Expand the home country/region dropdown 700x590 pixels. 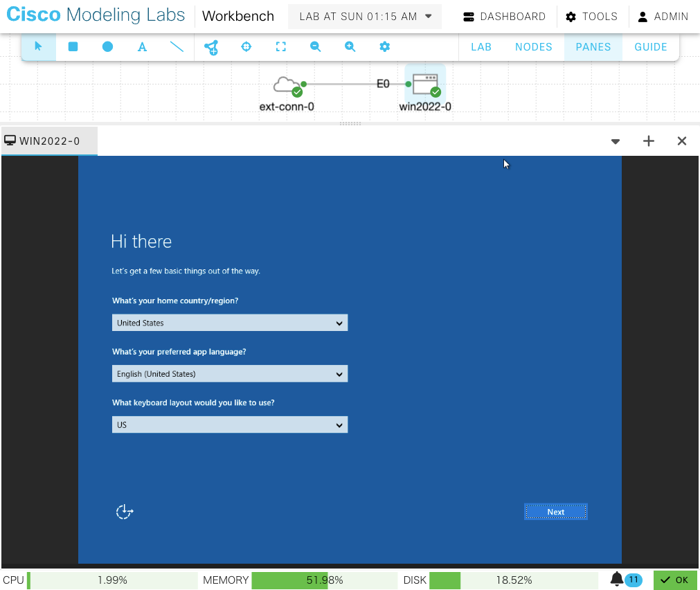[229, 323]
